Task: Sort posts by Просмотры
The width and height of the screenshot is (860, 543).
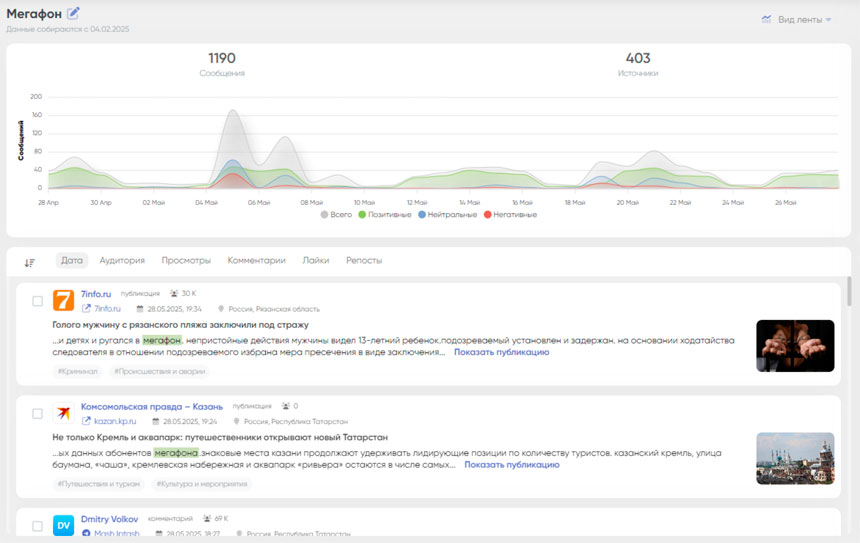Action: pyautogui.click(x=186, y=261)
